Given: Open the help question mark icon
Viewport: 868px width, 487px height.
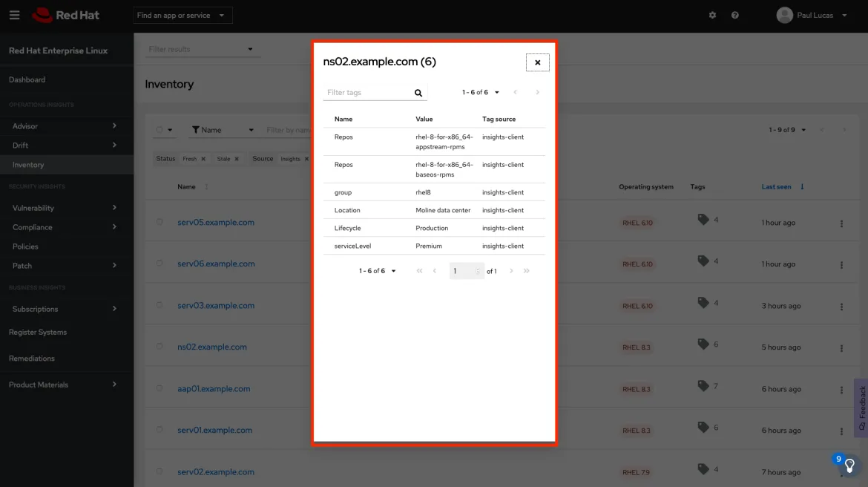Looking at the screenshot, I should (x=734, y=16).
